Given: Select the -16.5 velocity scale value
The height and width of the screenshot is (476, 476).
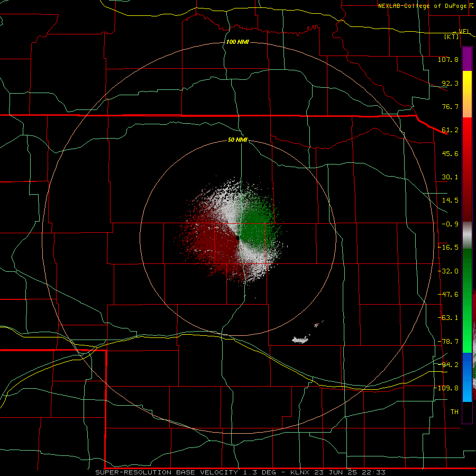Looking at the screenshot, I should coord(448,248).
